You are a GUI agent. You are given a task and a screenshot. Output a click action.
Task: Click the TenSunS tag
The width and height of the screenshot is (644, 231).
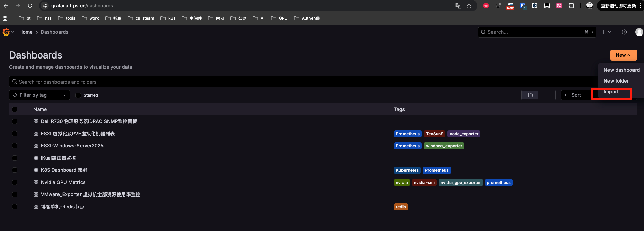coord(435,134)
